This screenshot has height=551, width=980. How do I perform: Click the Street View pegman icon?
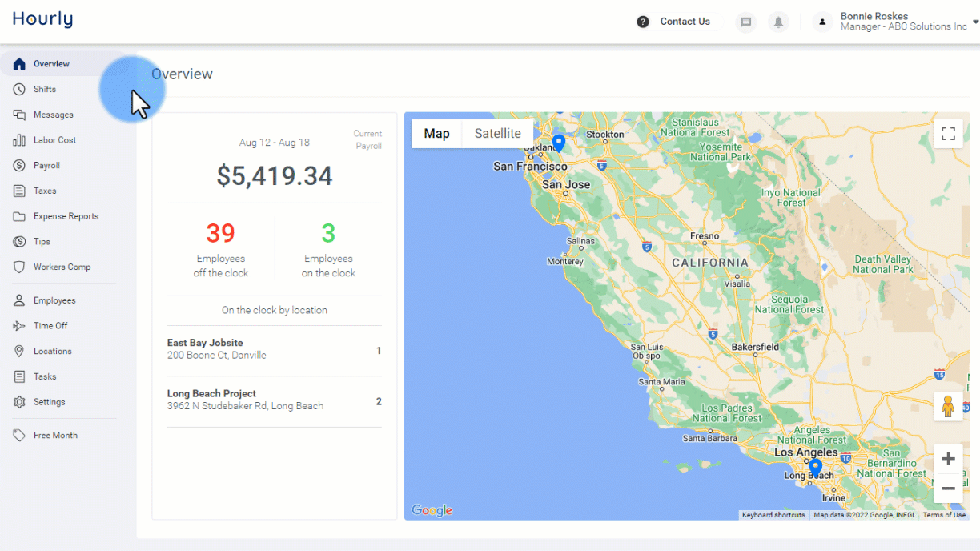(x=948, y=407)
